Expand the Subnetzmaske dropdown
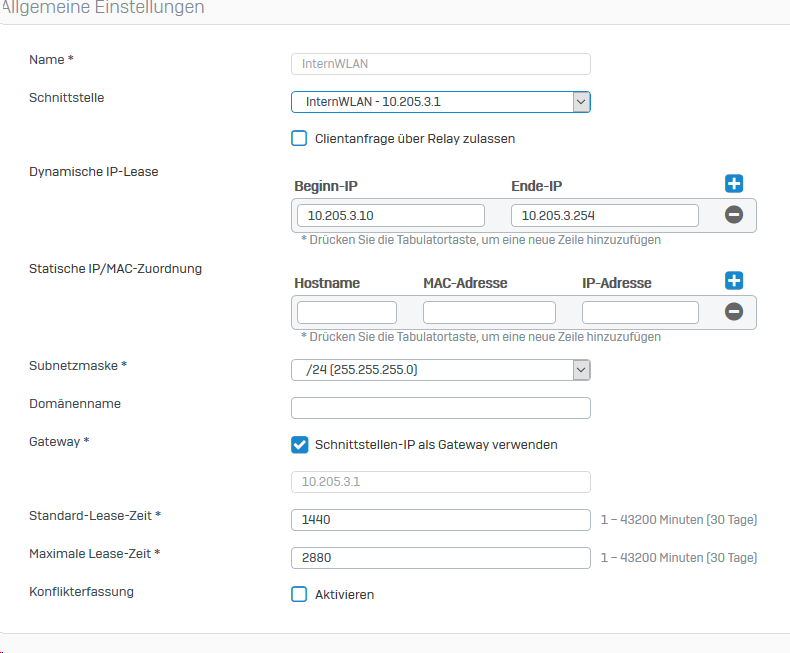 (440, 370)
